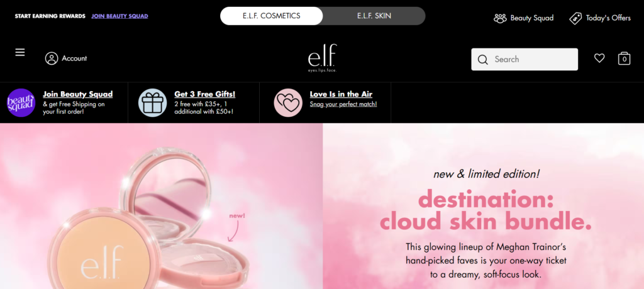This screenshot has width=644, height=289.
Task: Select the E.L.F. COSMETICS toggle
Action: [272, 16]
